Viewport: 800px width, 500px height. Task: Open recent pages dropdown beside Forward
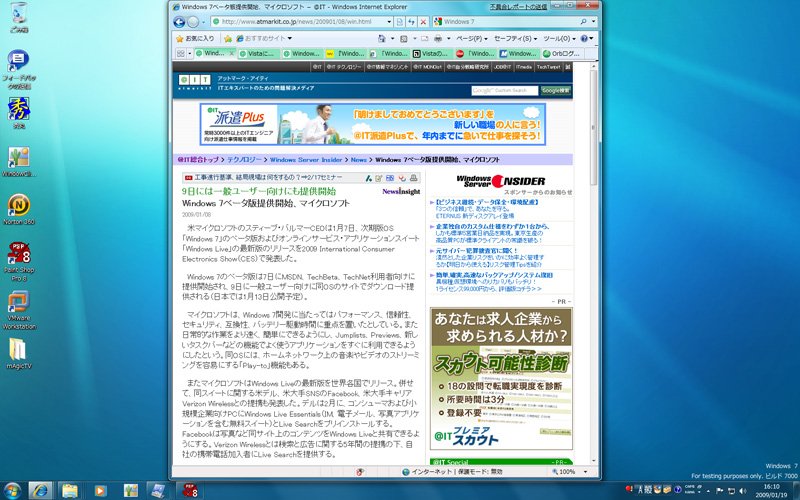(203, 22)
